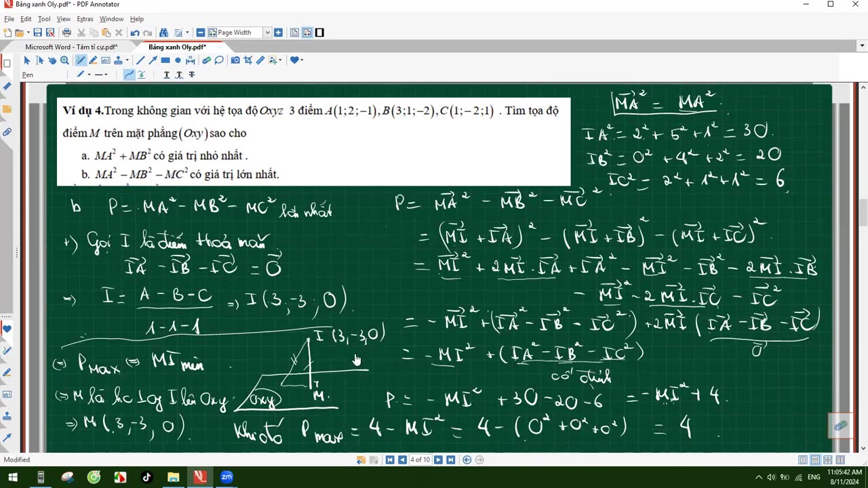
Task: Select the Ellipse shape tool
Action: [x=178, y=60]
